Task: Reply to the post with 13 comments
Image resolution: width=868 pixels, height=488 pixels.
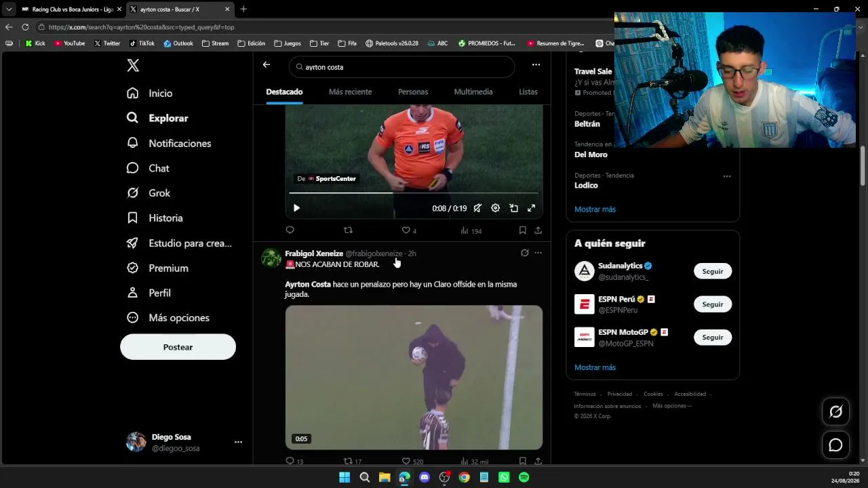Action: [294, 462]
